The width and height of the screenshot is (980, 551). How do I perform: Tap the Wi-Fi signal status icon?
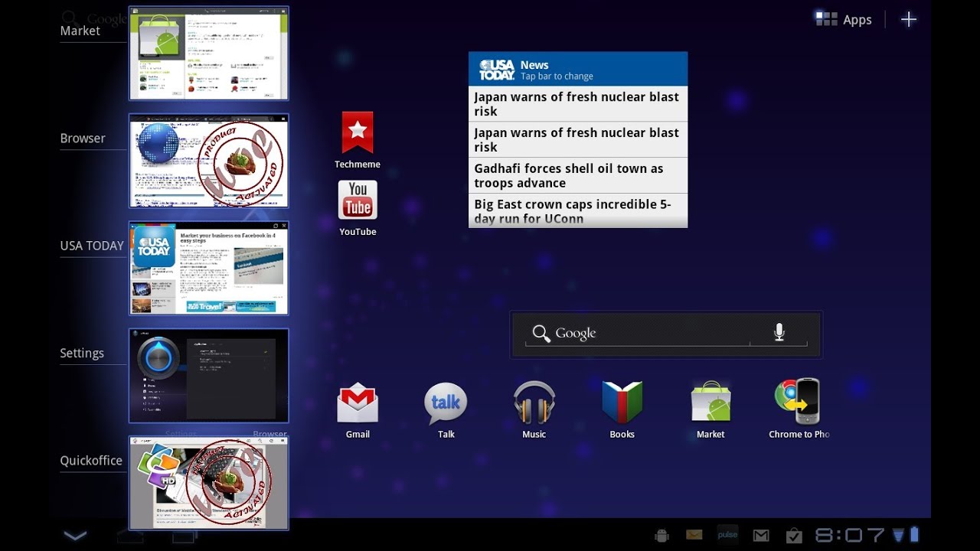pyautogui.click(x=899, y=535)
